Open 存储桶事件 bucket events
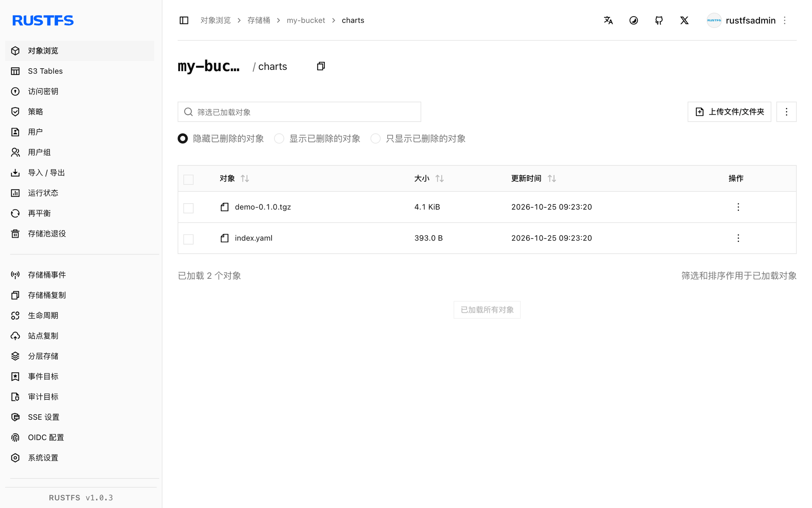The image size is (812, 508). point(80,275)
